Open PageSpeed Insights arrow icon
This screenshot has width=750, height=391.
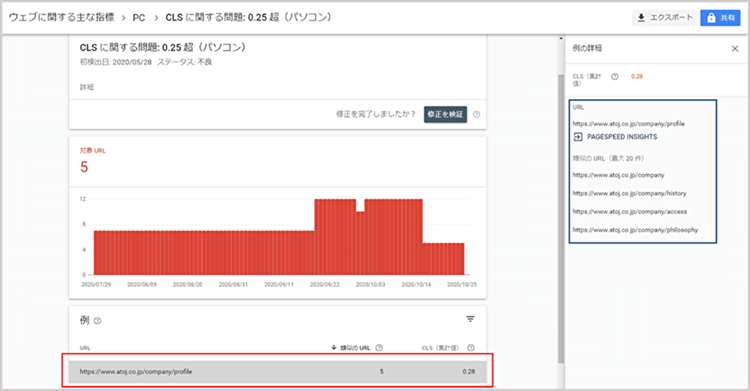tap(578, 137)
